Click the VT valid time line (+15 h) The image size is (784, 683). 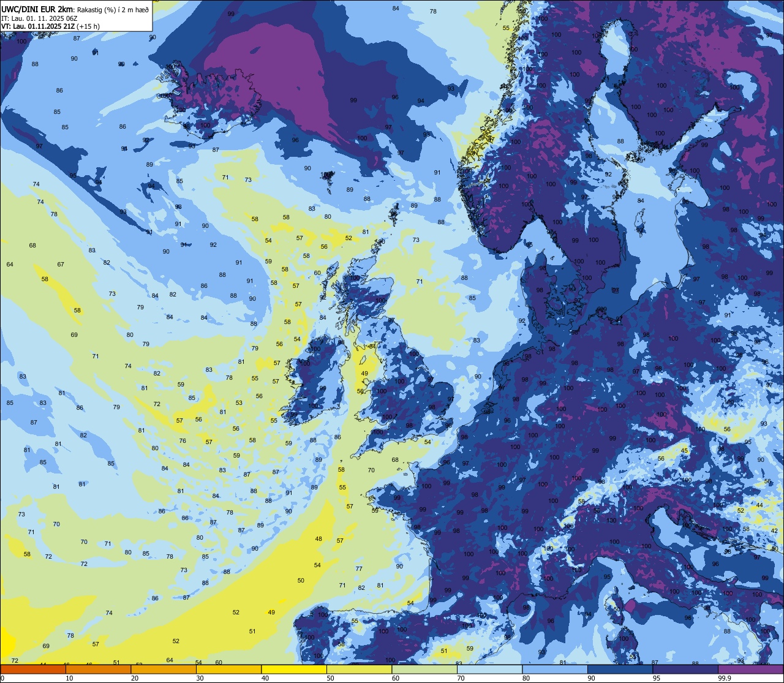tap(50, 26)
